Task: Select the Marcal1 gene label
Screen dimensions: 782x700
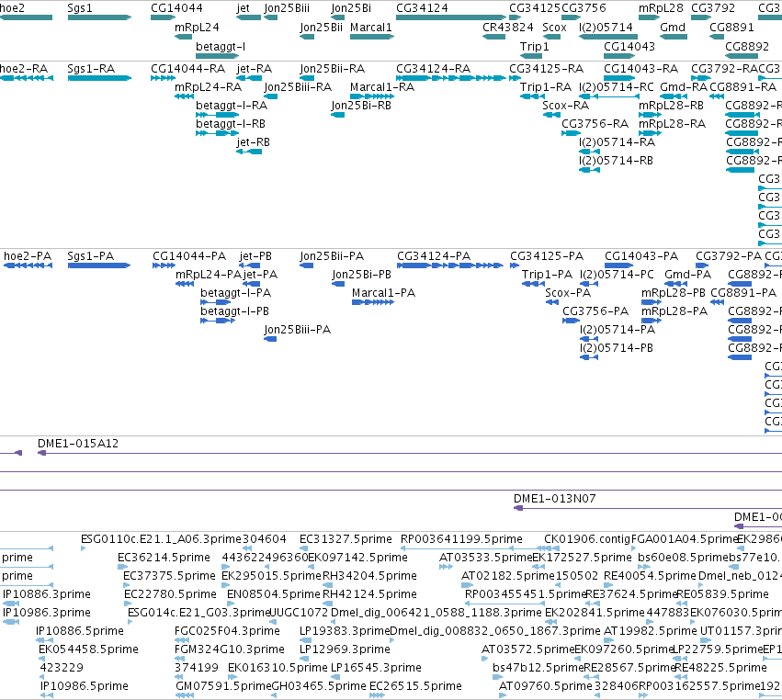Action: tap(371, 28)
